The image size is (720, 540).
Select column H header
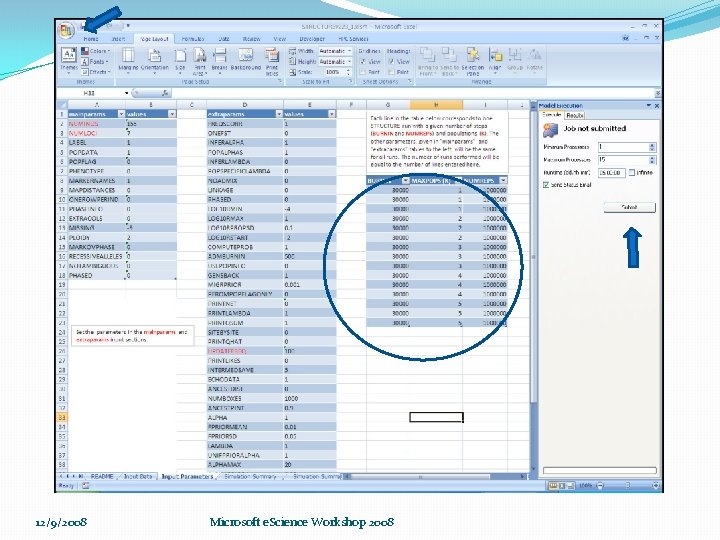point(436,105)
